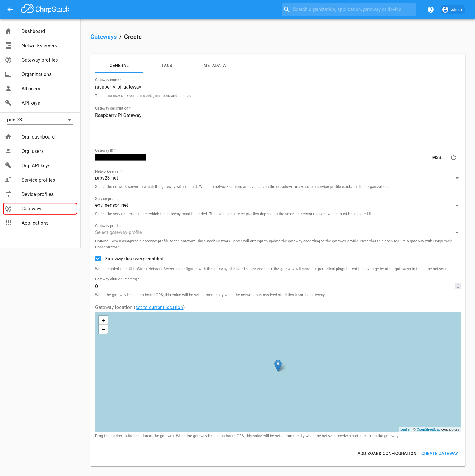Click the Gateway-profiles antenna icon

pos(8,60)
